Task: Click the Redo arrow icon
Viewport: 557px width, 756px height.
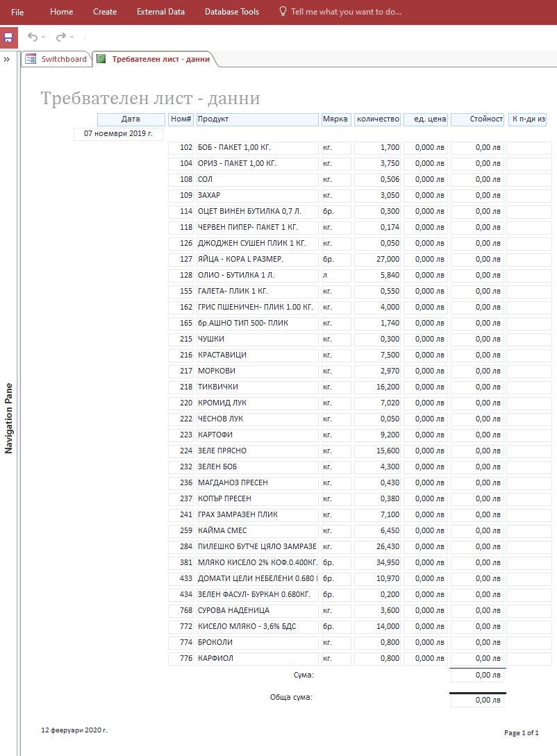Action: click(x=60, y=37)
